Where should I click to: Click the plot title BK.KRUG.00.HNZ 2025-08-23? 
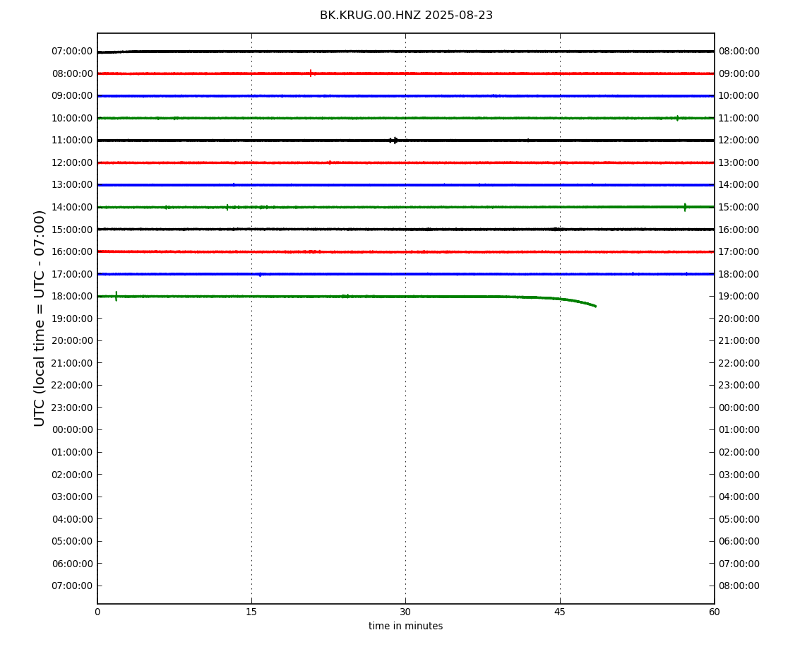pyautogui.click(x=406, y=15)
